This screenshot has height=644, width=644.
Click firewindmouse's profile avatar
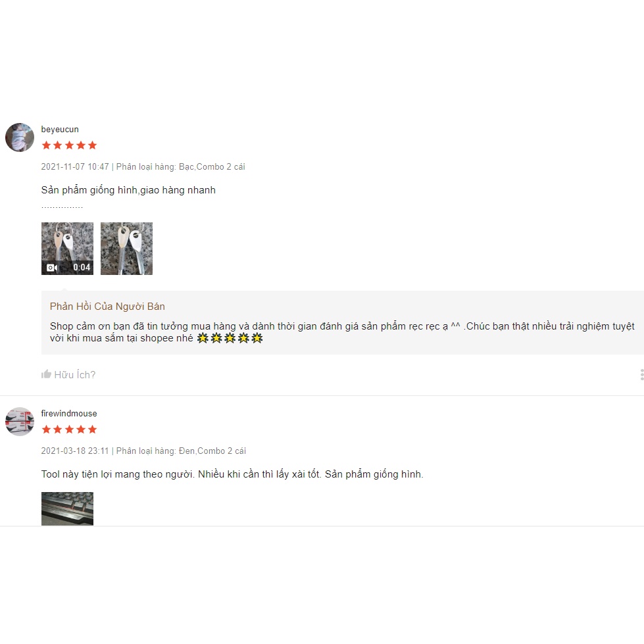[x=20, y=422]
